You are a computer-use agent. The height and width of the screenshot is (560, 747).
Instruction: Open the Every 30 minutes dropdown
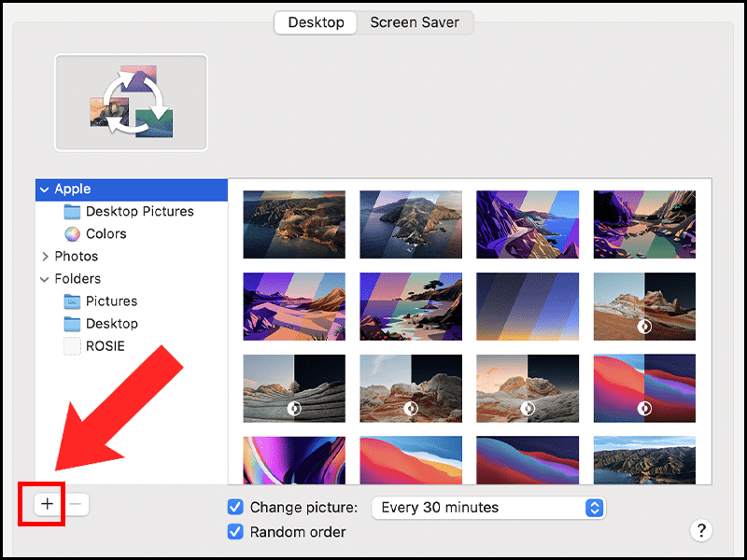click(x=488, y=508)
